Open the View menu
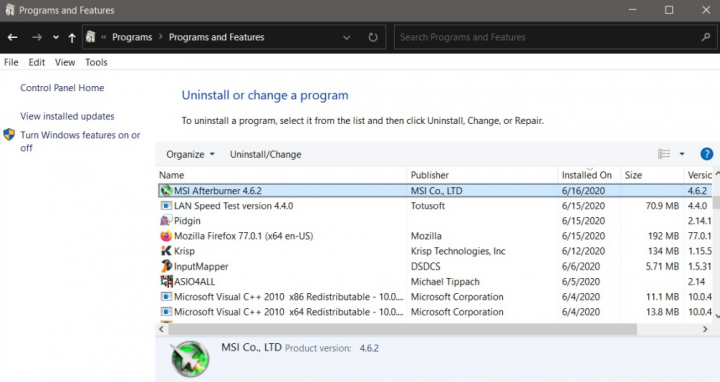This screenshot has height=382, width=720. [x=65, y=62]
